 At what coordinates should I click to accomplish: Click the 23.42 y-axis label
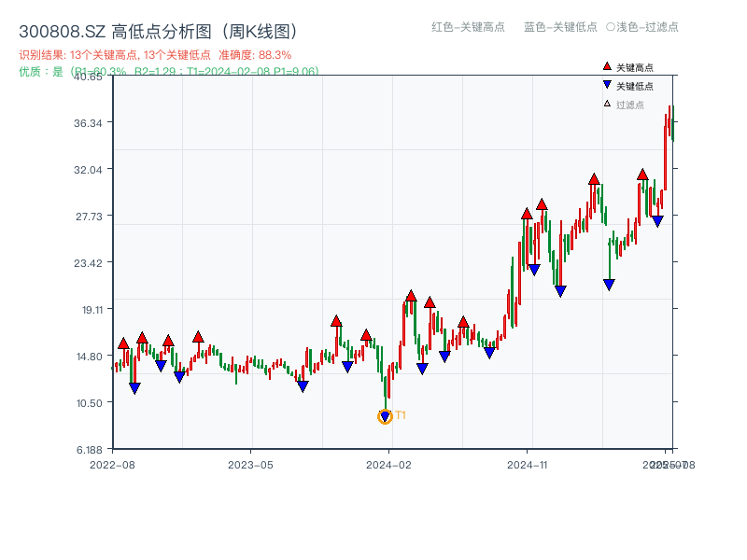88,263
